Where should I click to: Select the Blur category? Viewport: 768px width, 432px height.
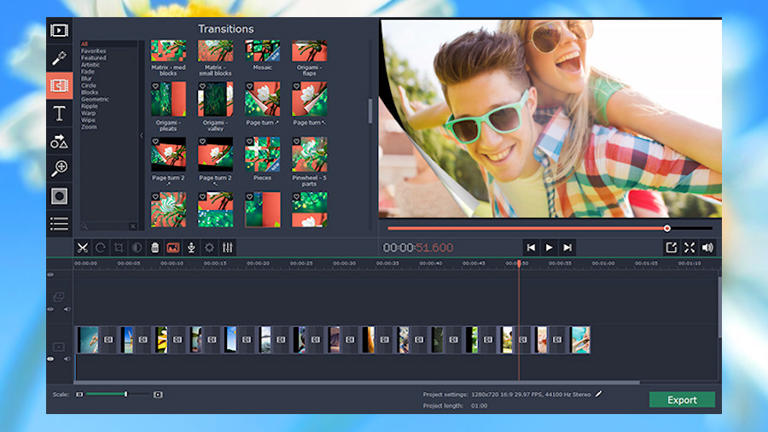point(86,78)
